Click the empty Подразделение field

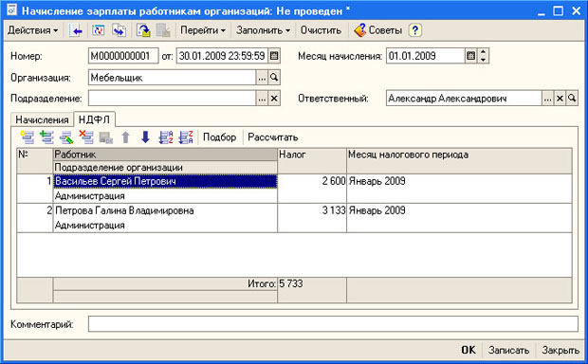172,99
